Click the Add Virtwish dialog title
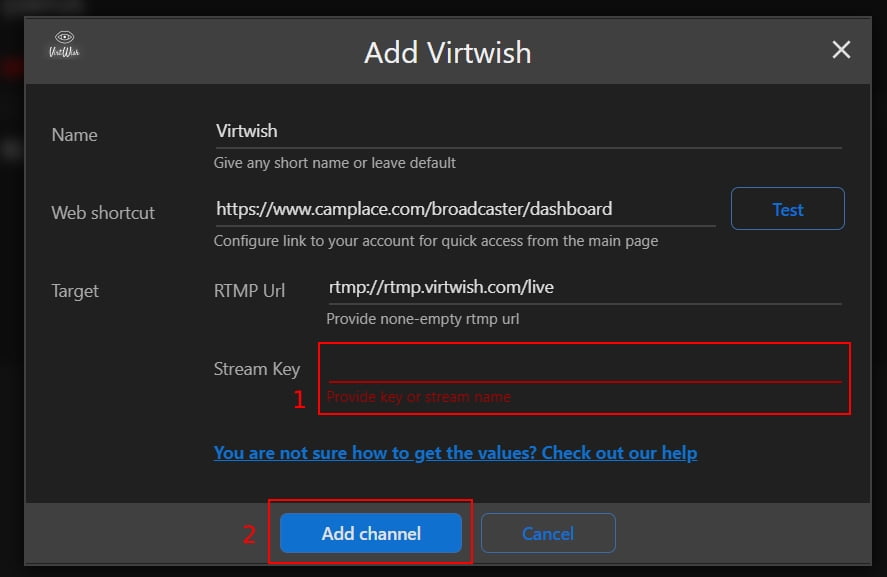 click(x=447, y=53)
